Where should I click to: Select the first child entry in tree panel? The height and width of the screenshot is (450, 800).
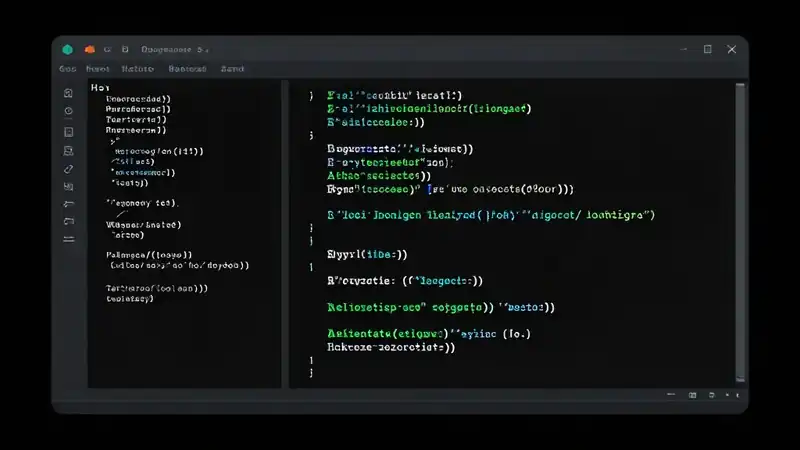pos(138,99)
